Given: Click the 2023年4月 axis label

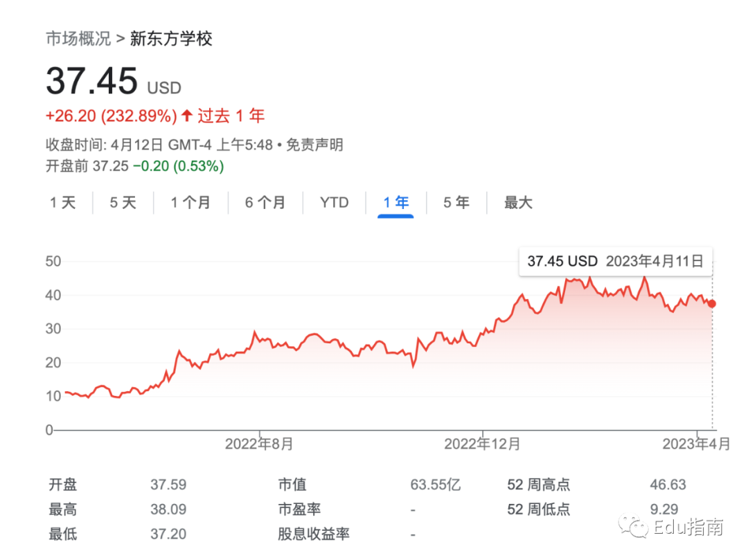Looking at the screenshot, I should pos(697,444).
